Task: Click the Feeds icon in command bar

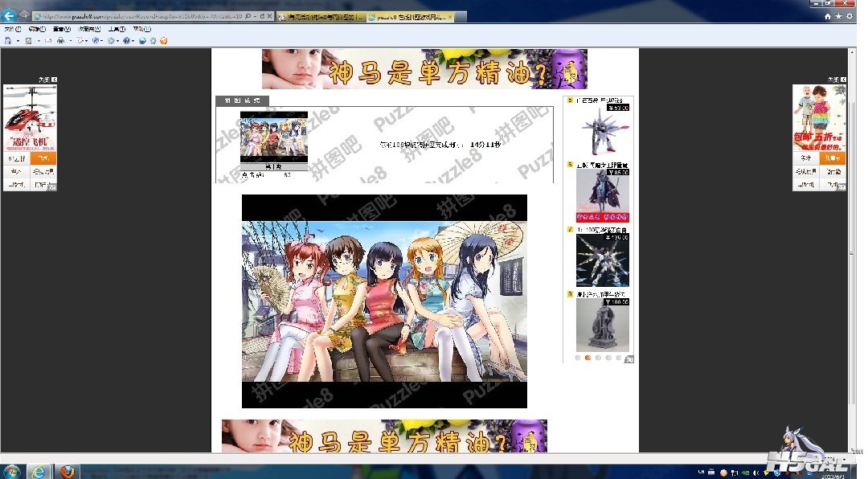Action: [27, 40]
